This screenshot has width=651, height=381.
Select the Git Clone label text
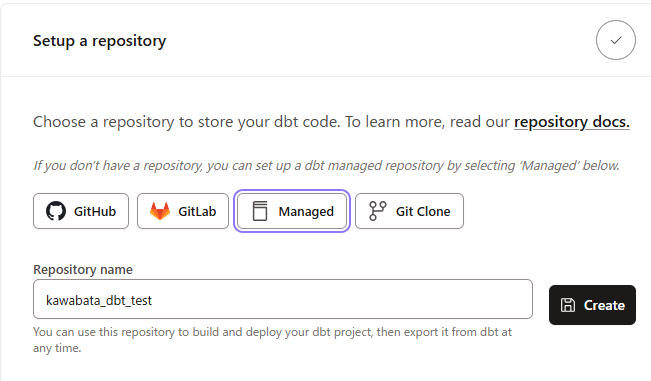click(x=423, y=211)
